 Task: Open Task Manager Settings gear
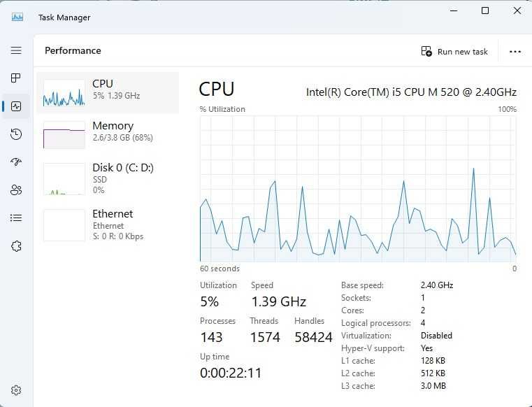pyautogui.click(x=16, y=390)
